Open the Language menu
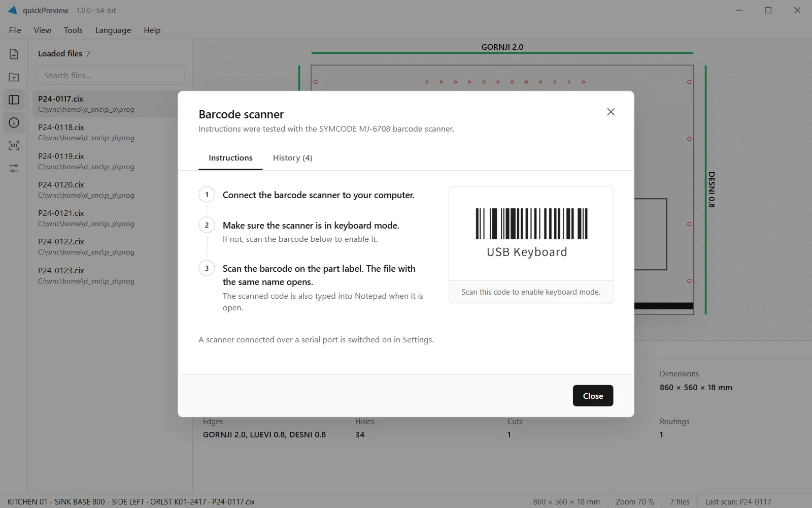 pos(113,30)
